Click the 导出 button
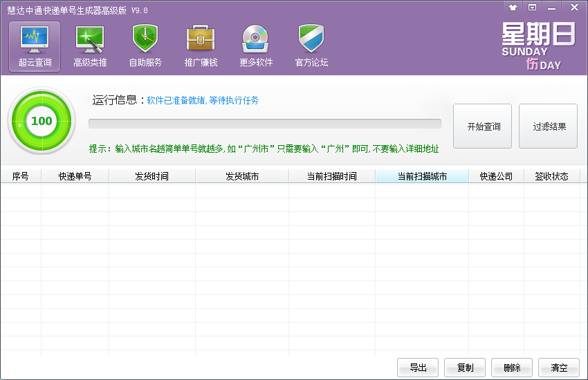Viewport: 588px width, 380px height. [418, 368]
